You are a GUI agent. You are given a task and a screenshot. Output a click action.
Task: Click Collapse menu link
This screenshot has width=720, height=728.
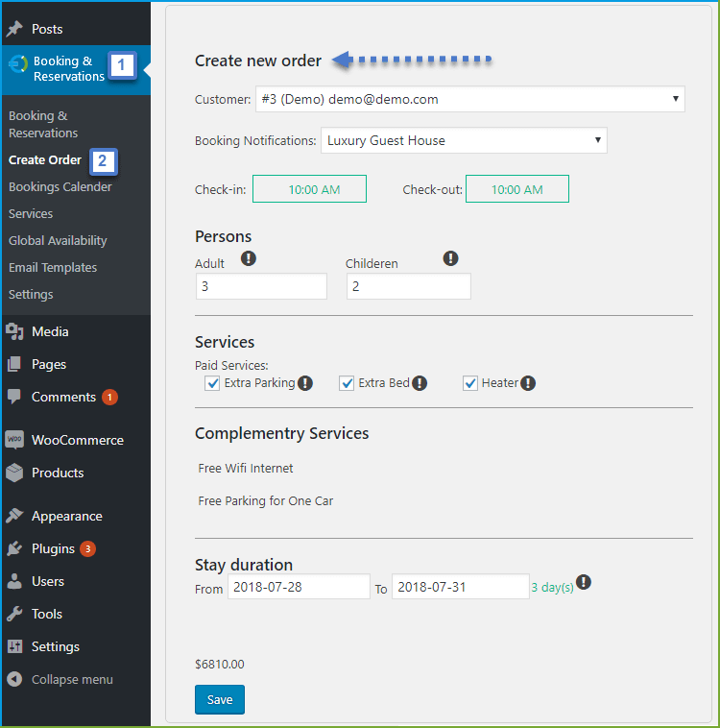(72, 679)
